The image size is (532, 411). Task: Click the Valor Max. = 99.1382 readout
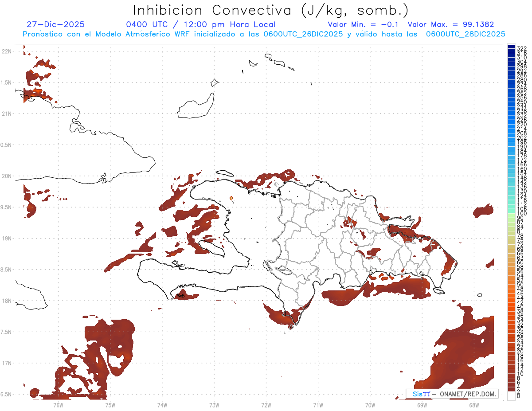point(450,25)
